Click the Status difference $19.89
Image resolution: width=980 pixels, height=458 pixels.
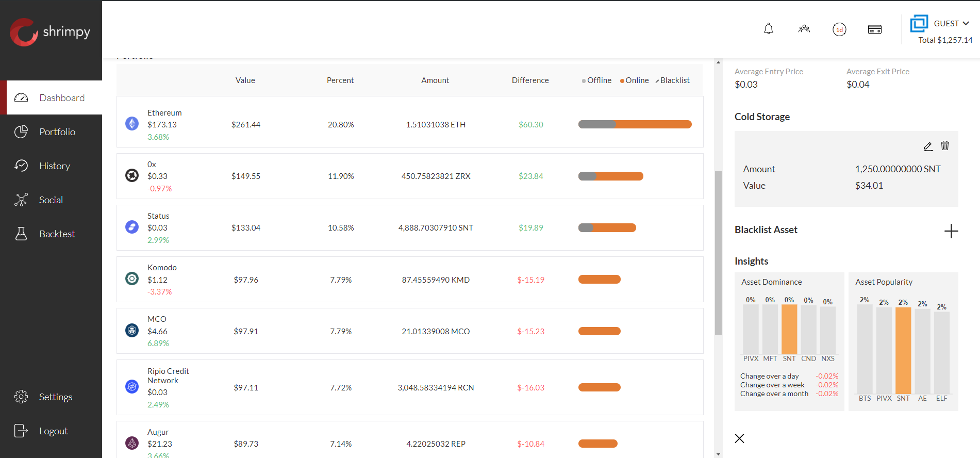(531, 228)
